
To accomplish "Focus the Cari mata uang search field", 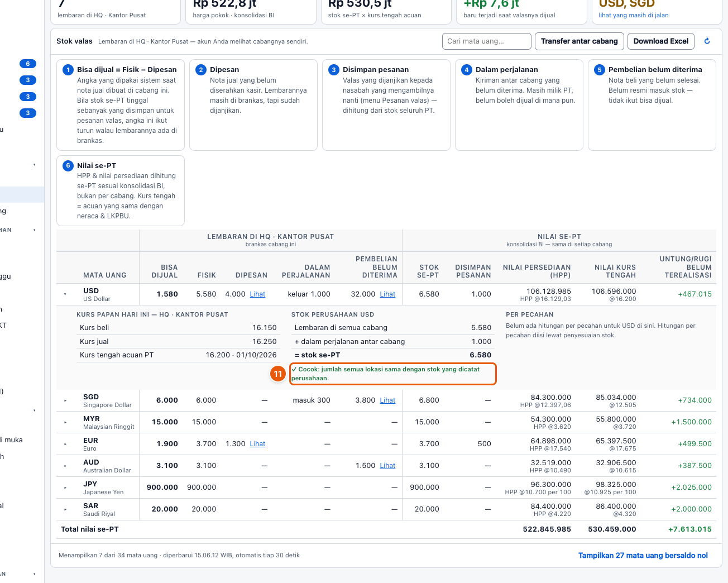I will click(x=486, y=41).
